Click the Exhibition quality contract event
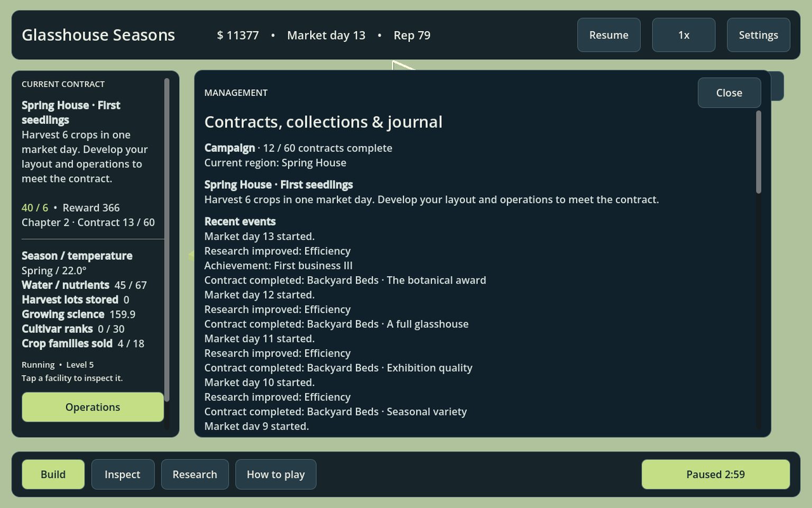Viewport: 812px width, 508px height. click(x=338, y=368)
